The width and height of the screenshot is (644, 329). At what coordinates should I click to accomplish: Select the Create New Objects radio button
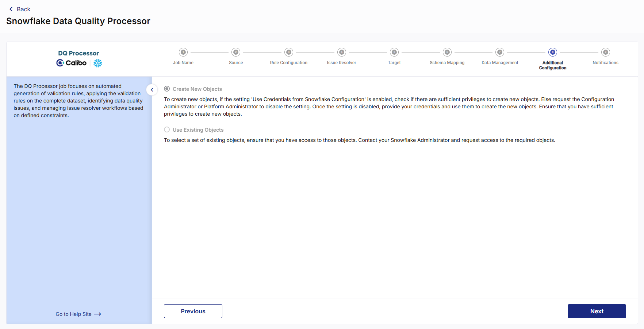point(167,89)
